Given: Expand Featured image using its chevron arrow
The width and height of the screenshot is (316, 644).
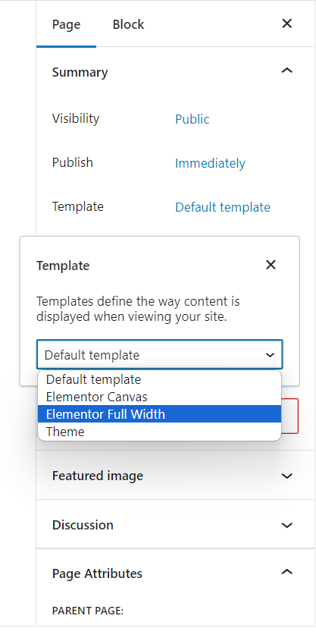Looking at the screenshot, I should coord(287,476).
